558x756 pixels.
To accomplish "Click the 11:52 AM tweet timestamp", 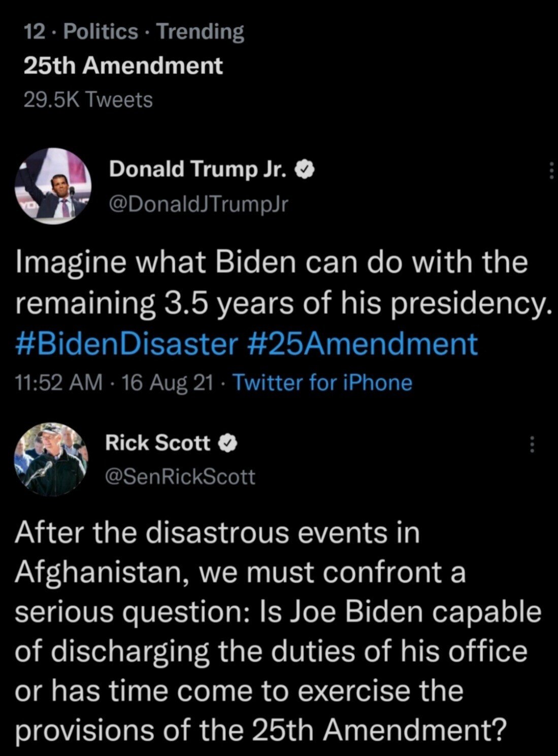I will point(59,382).
